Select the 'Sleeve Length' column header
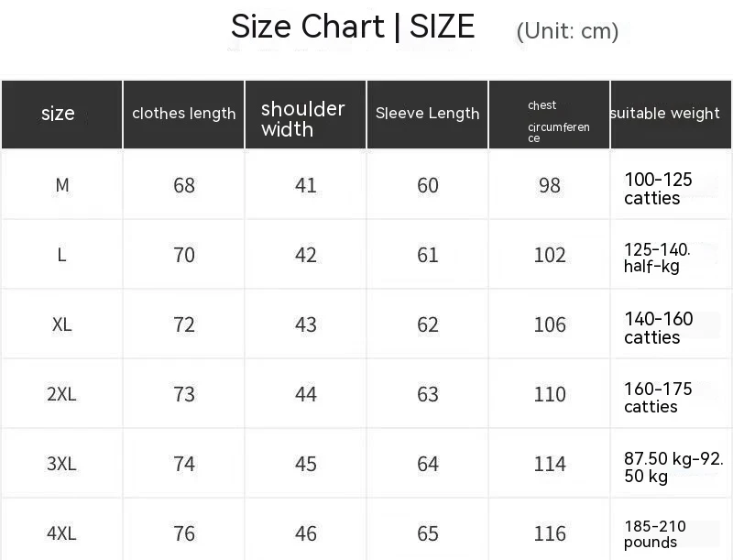Image resolution: width=733 pixels, height=560 pixels. point(428,115)
